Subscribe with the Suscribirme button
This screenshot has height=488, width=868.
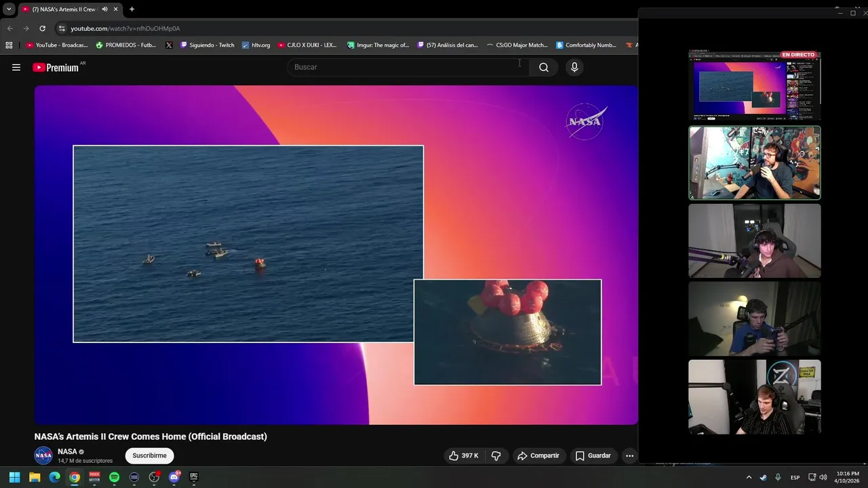(149, 455)
